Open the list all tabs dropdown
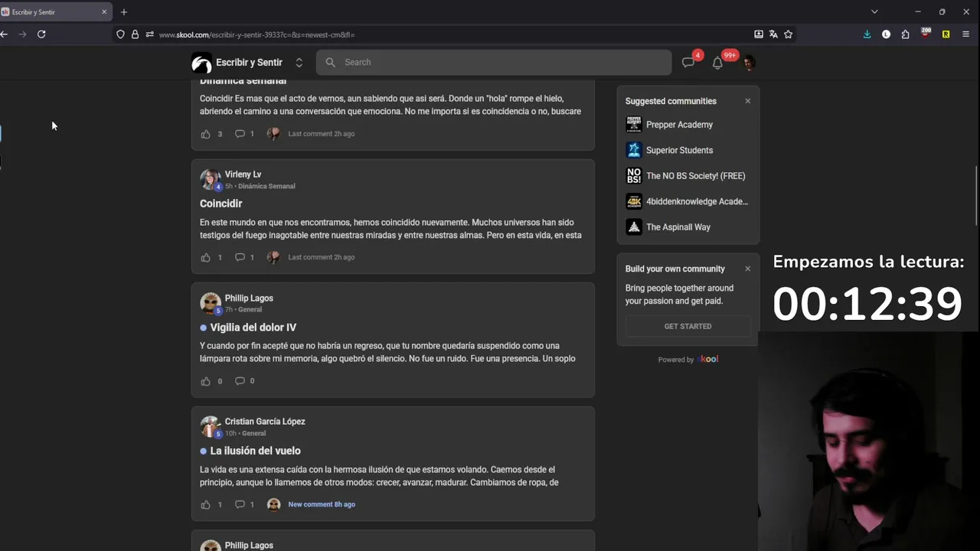 [874, 12]
